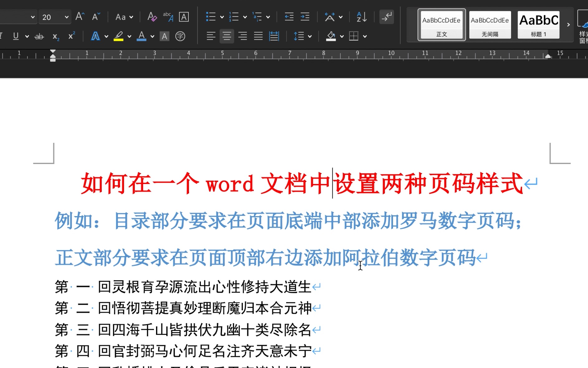
Task: Apply blue font color
Action: 141,36
